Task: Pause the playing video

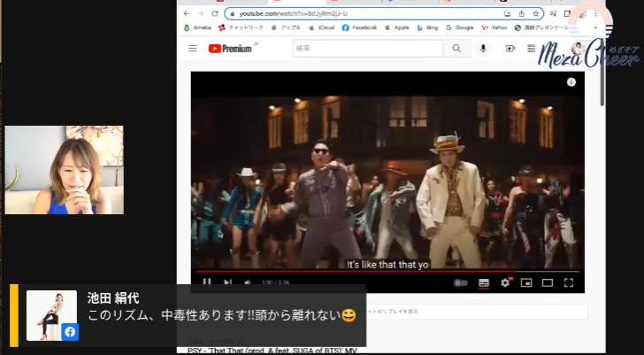Action: click(207, 282)
